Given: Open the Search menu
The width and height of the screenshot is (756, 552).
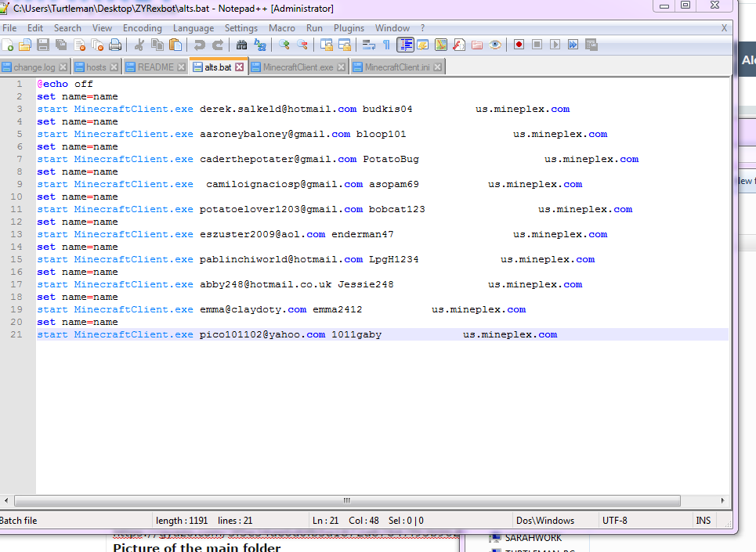Looking at the screenshot, I should click(x=67, y=28).
